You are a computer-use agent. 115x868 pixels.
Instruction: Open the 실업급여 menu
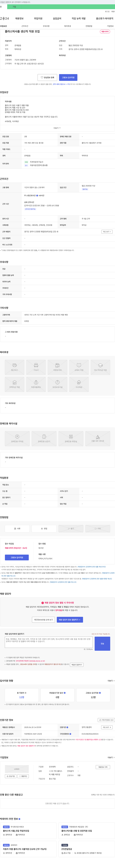(57, 18)
